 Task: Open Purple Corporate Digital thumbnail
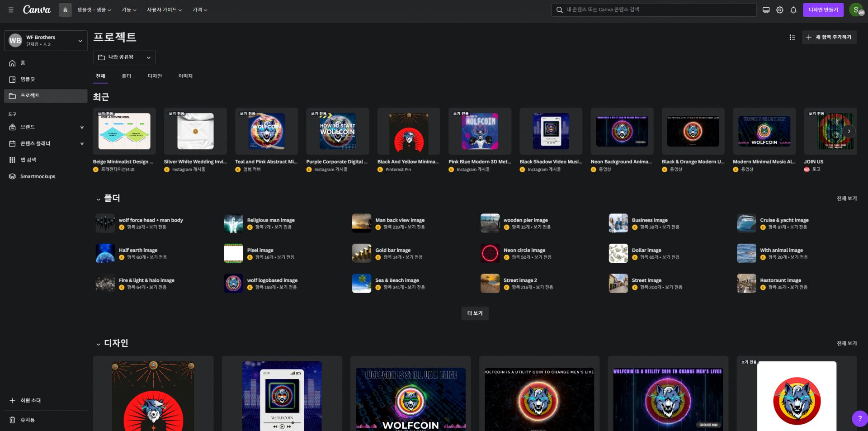(x=338, y=131)
